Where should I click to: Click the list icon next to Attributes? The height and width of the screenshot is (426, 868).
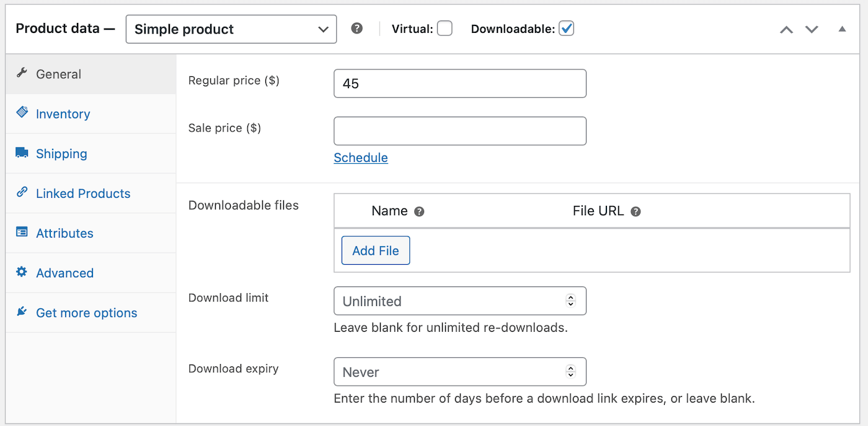pyautogui.click(x=23, y=233)
